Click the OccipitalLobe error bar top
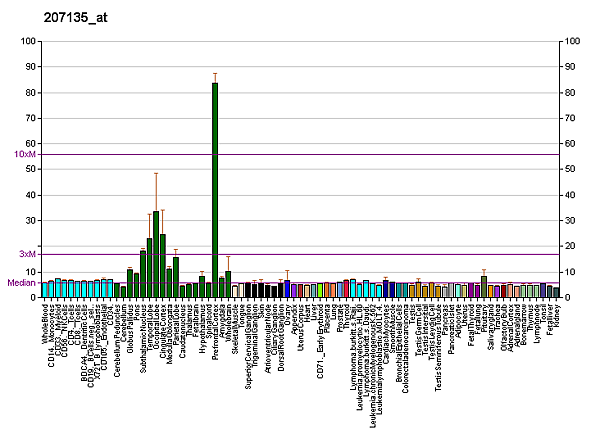This screenshot has height=434, width=600. coord(156,173)
